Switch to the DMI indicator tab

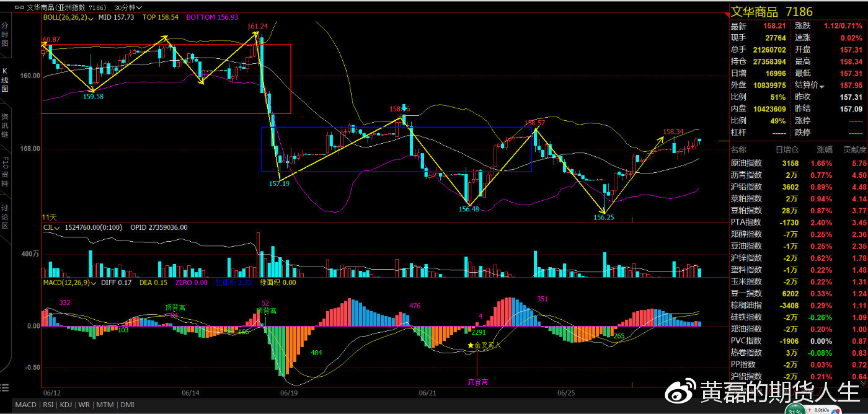(x=127, y=405)
